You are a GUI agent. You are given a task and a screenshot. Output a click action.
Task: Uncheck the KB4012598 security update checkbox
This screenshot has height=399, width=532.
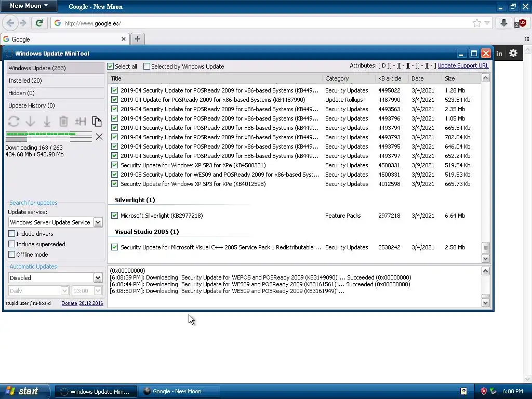coord(115,184)
